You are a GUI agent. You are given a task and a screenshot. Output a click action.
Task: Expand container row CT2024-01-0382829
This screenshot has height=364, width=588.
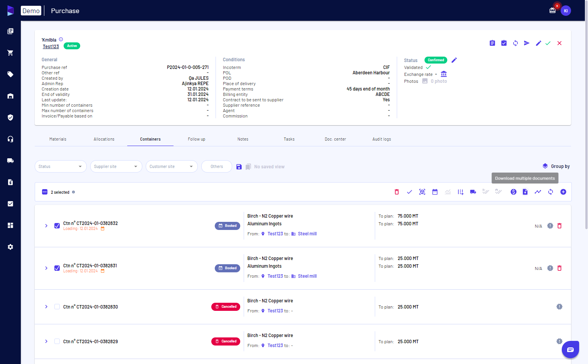click(46, 341)
